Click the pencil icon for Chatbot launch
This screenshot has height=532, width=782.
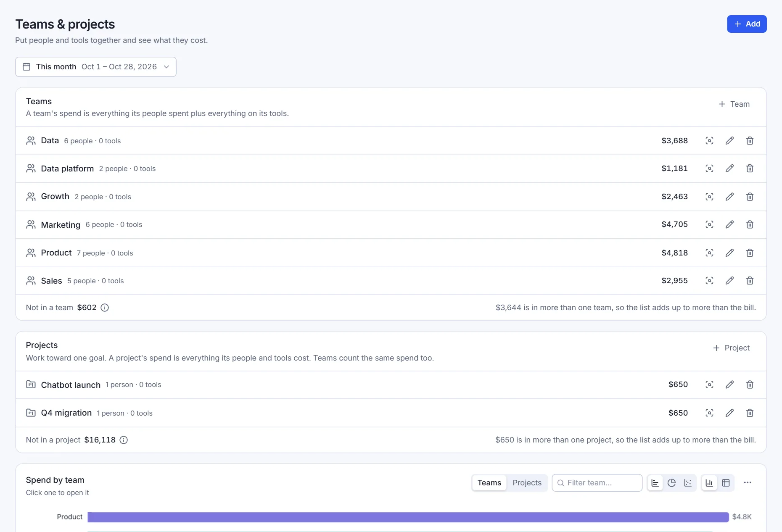point(729,385)
